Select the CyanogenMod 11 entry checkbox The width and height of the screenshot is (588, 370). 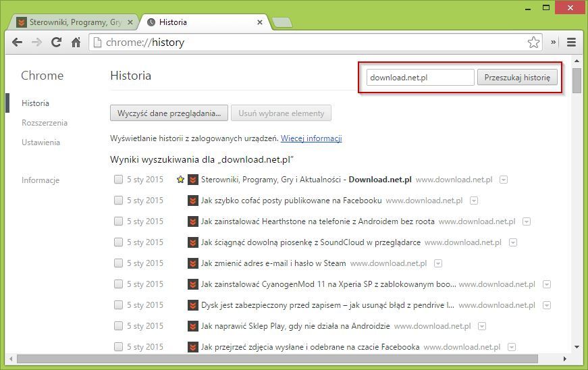118,284
